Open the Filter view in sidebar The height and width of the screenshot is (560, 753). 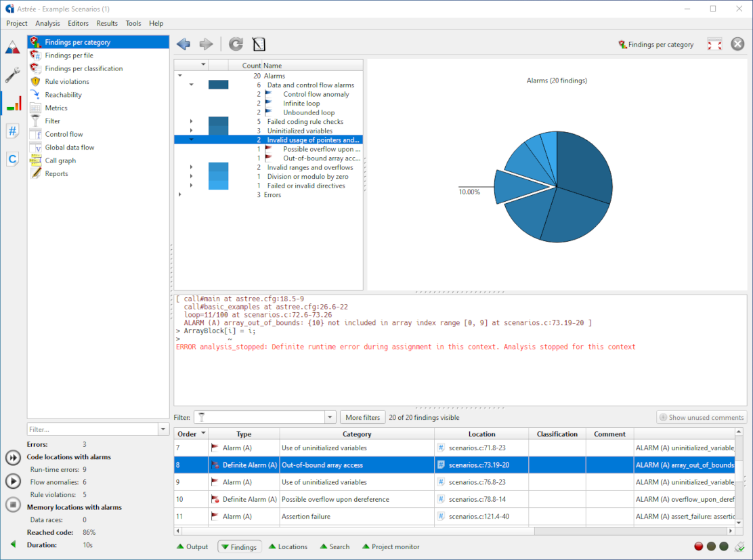tap(98, 121)
